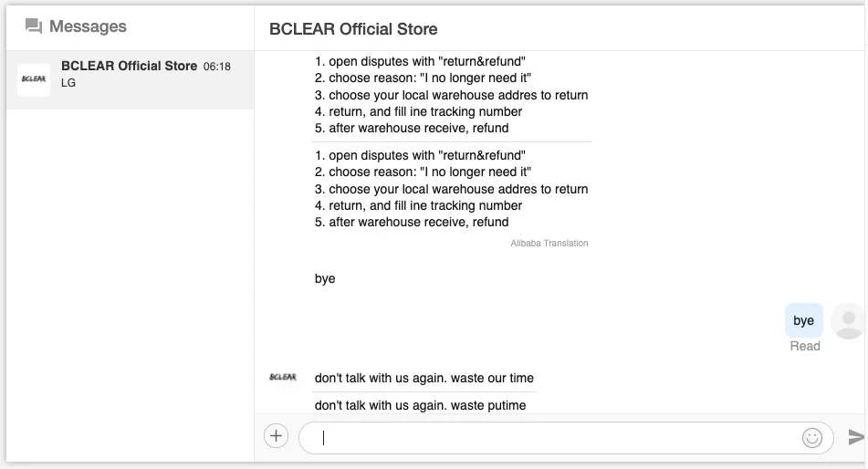Click the 06:18 conversation timestamp
This screenshot has width=868, height=469.
coord(217,67)
